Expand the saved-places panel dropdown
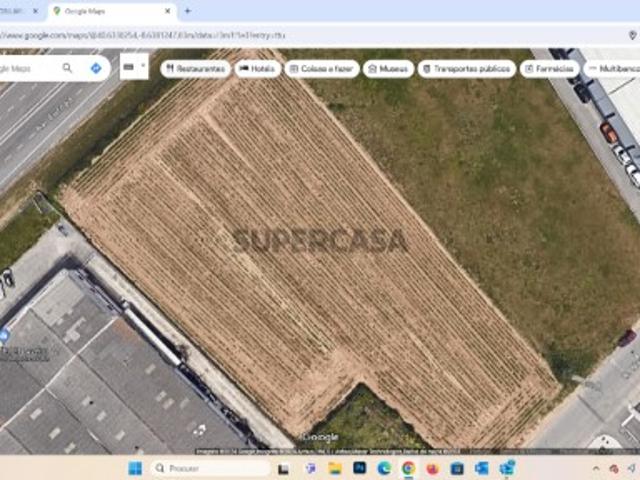 [x=134, y=68]
